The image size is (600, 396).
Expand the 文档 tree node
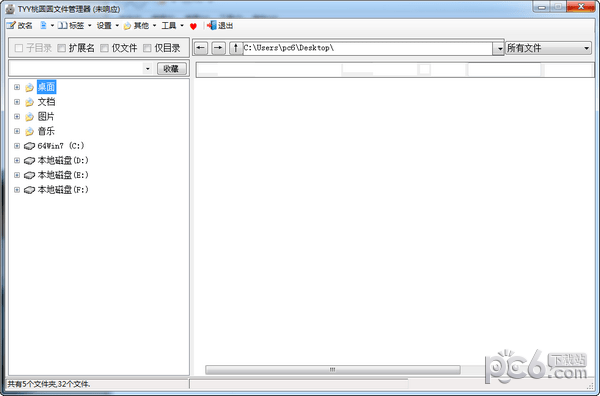17,102
